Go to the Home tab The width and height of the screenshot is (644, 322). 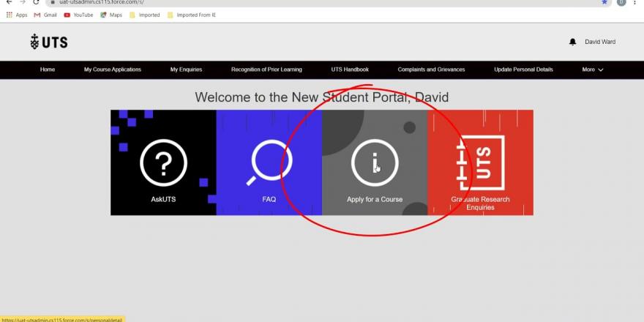click(x=48, y=70)
